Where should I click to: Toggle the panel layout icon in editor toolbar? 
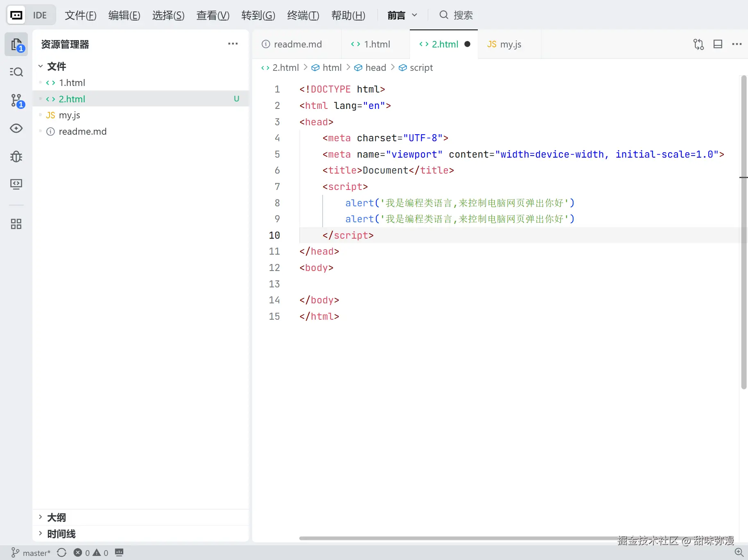[x=718, y=44]
